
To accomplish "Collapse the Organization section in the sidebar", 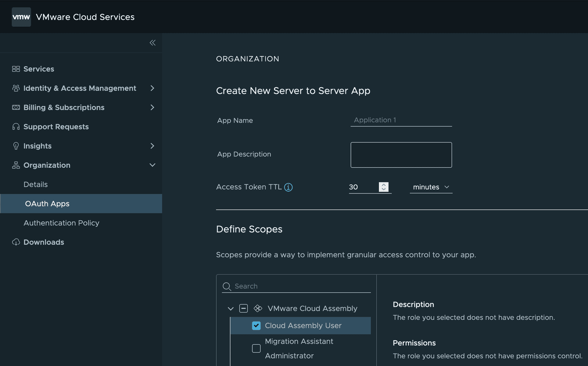I will coord(153,165).
